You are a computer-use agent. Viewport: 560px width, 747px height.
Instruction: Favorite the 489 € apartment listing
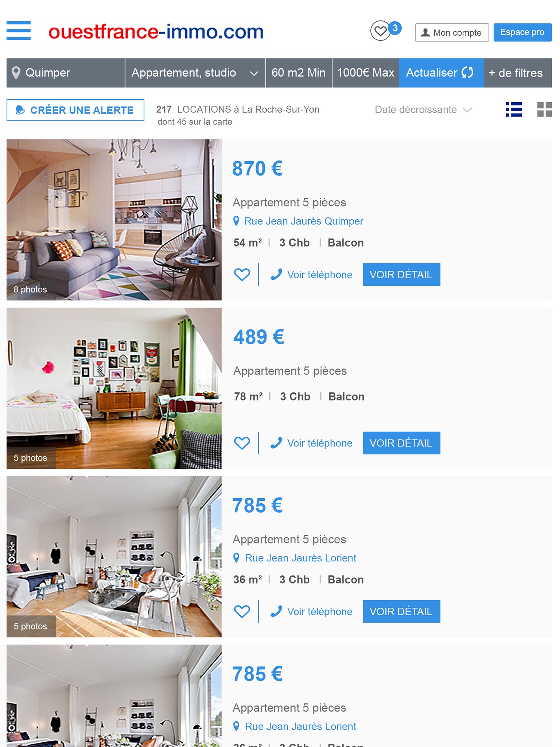[x=242, y=443]
